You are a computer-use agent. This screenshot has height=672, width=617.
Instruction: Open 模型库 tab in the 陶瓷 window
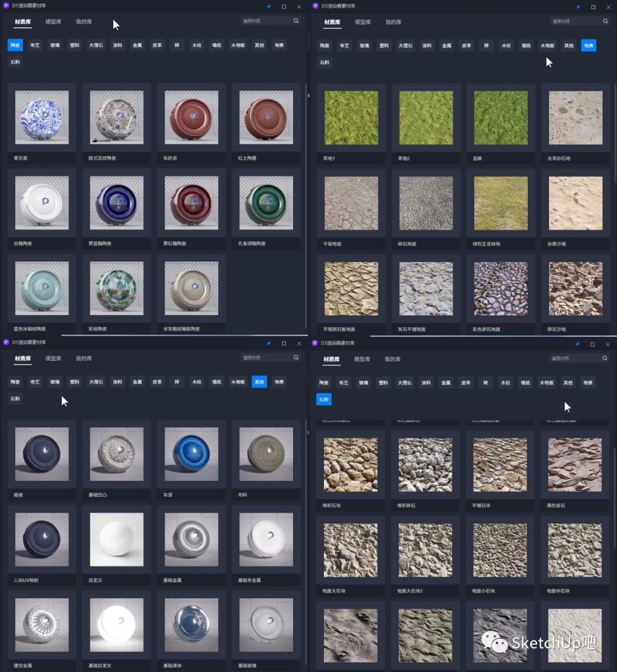53,22
